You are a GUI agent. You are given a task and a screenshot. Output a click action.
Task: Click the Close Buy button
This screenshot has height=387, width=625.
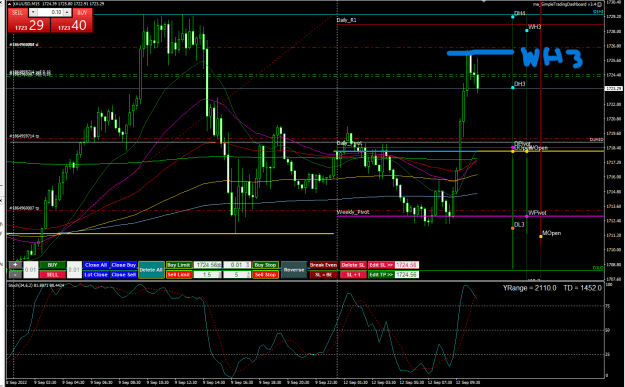124,265
